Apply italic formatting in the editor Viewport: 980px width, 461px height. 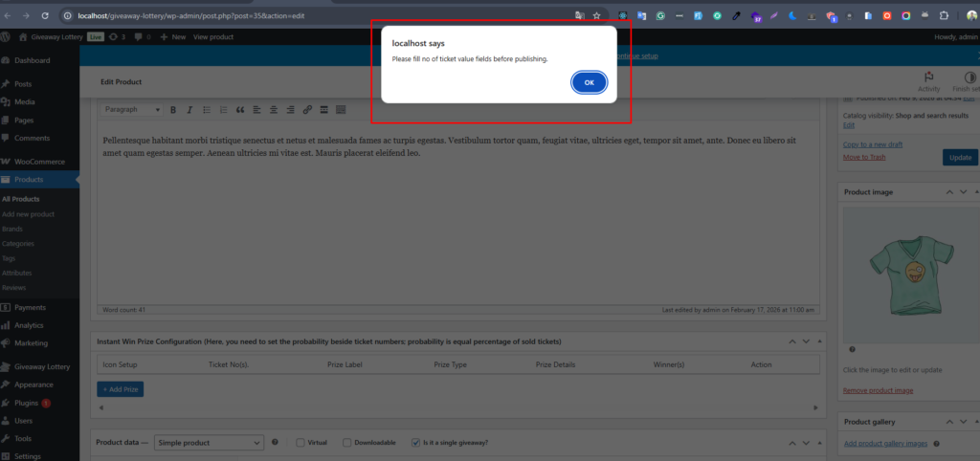[x=189, y=110]
